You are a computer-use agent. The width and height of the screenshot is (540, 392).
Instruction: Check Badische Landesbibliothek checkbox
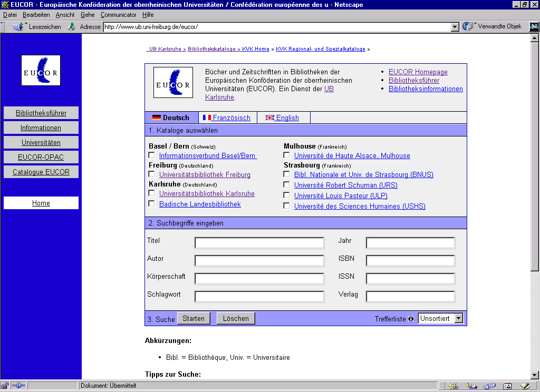[151, 204]
